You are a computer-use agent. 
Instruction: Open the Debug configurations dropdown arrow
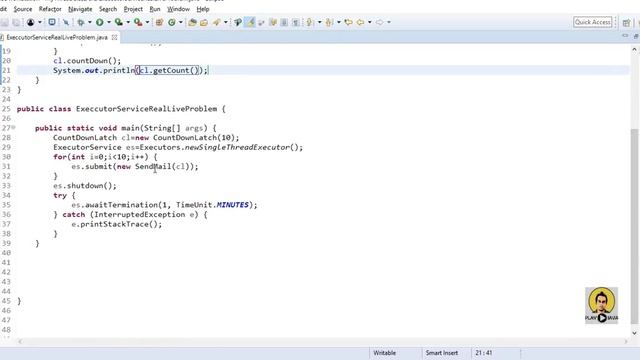coord(89,22)
